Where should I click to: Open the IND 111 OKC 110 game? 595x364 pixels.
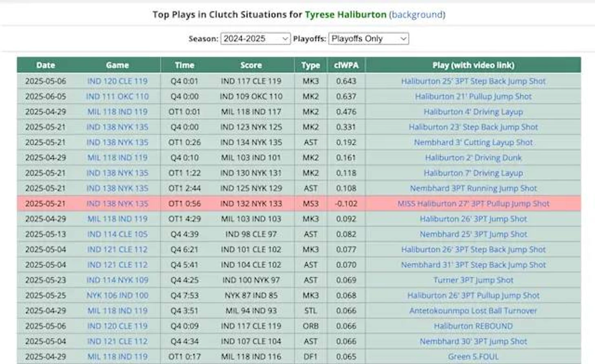[117, 96]
